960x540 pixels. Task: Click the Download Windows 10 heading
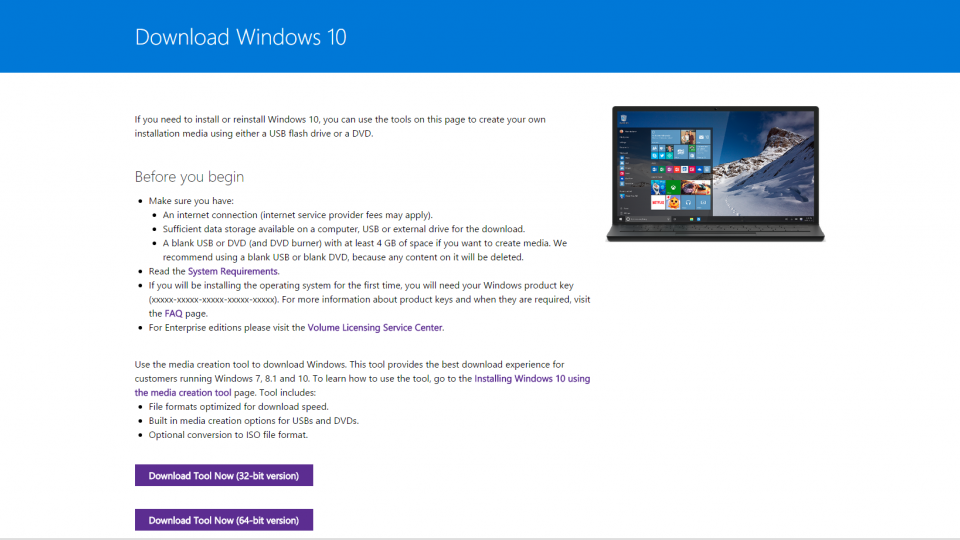241,37
